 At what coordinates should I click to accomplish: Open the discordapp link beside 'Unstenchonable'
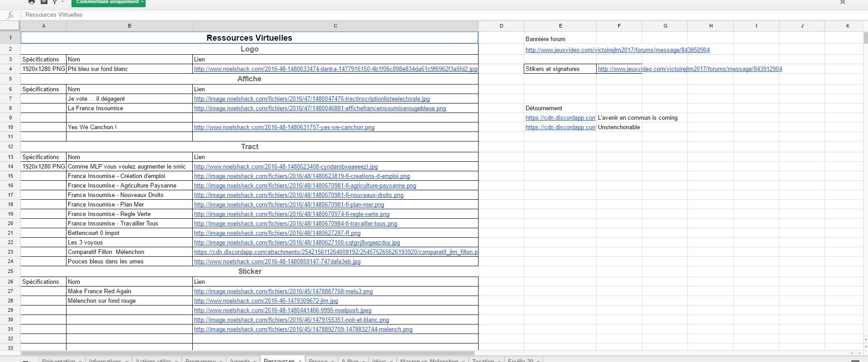[560, 127]
